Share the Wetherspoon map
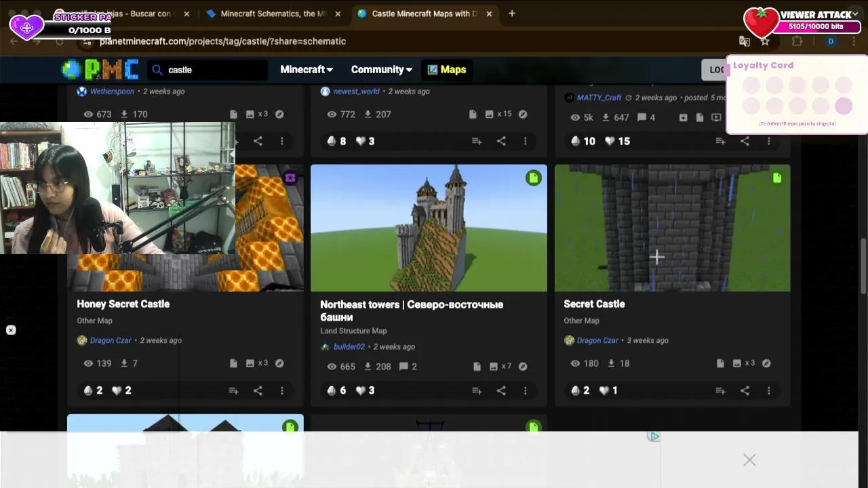 pyautogui.click(x=258, y=141)
